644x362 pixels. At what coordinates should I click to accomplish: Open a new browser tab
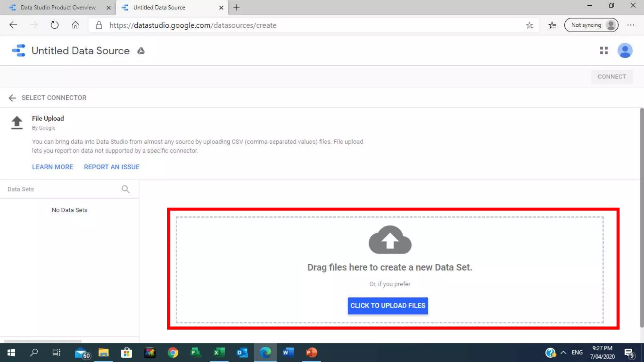coord(236,8)
